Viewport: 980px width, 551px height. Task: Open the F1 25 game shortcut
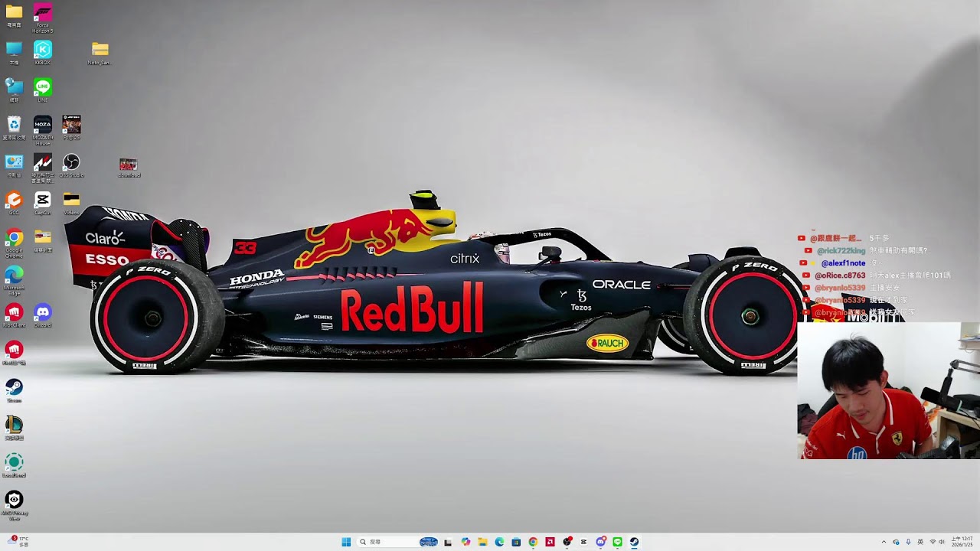71,127
